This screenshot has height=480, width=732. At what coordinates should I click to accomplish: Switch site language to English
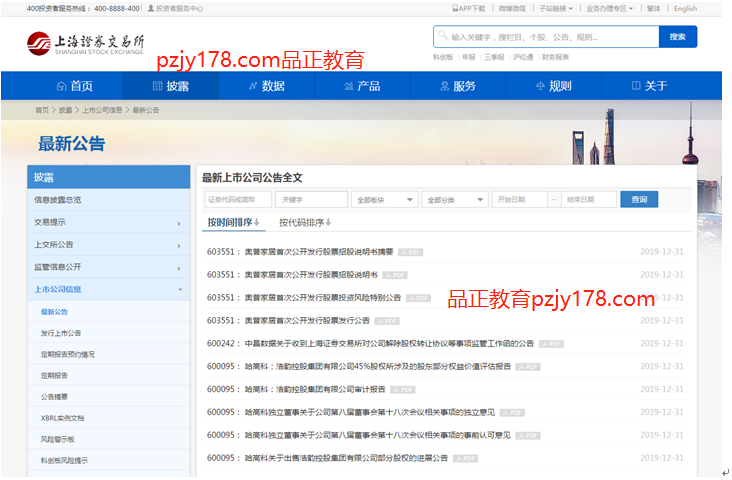click(685, 8)
